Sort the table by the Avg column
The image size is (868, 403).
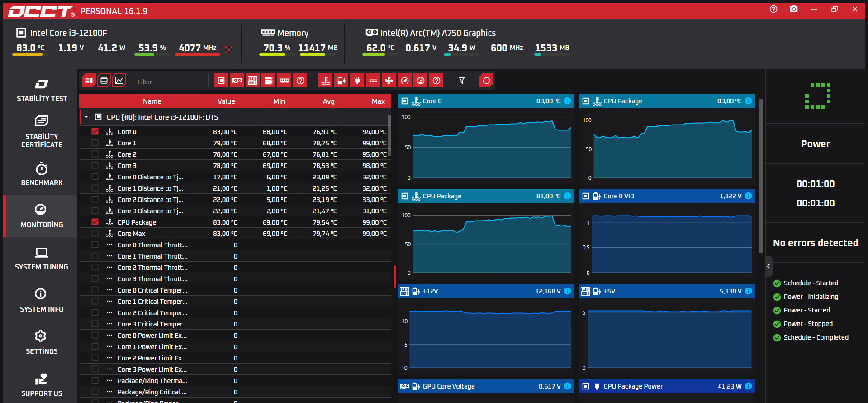click(329, 101)
